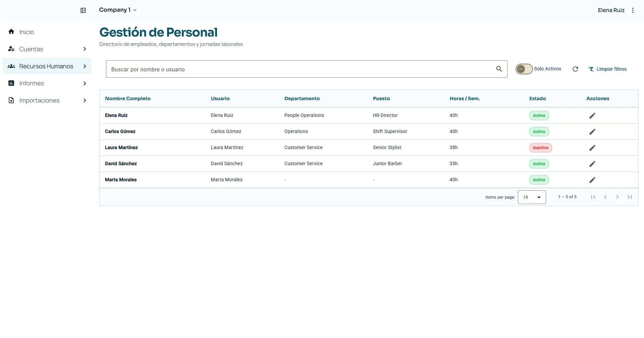Viewport: 644px width, 338px height.
Task: Go to Inicio in sidebar
Action: tap(47, 32)
